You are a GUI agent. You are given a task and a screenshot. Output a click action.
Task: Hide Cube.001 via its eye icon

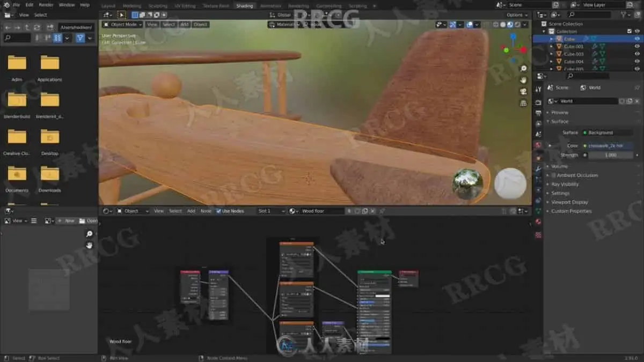(637, 46)
